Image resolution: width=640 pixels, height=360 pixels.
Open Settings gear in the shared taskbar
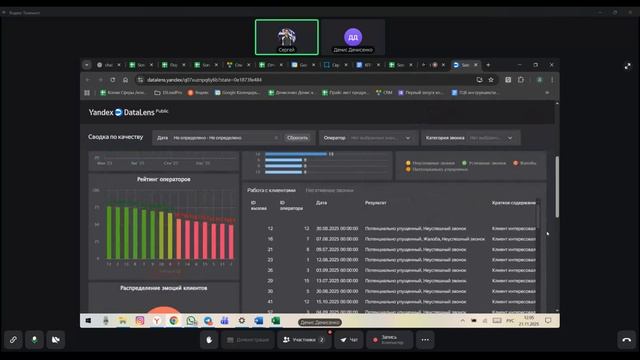[x=242, y=321]
